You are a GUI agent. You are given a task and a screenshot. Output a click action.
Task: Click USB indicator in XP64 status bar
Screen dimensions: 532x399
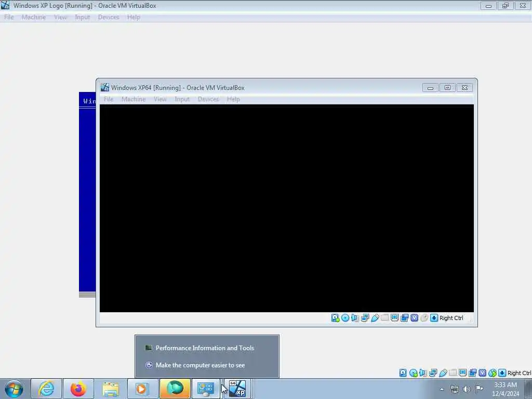(375, 318)
